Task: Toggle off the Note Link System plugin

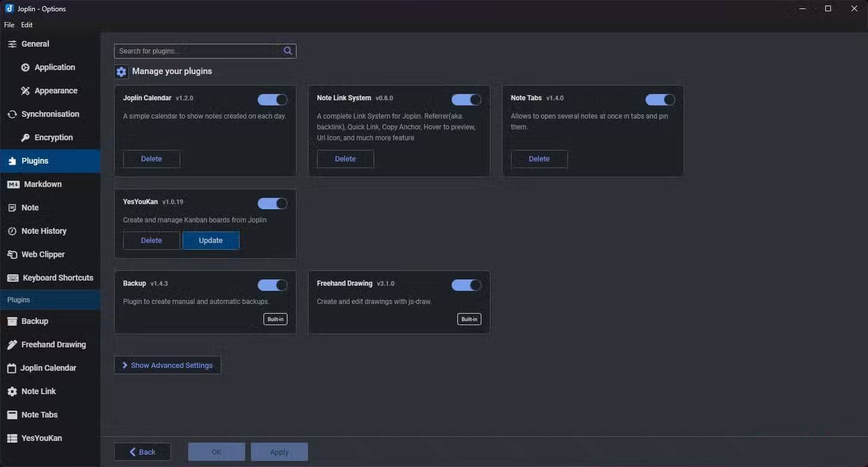Action: click(466, 100)
